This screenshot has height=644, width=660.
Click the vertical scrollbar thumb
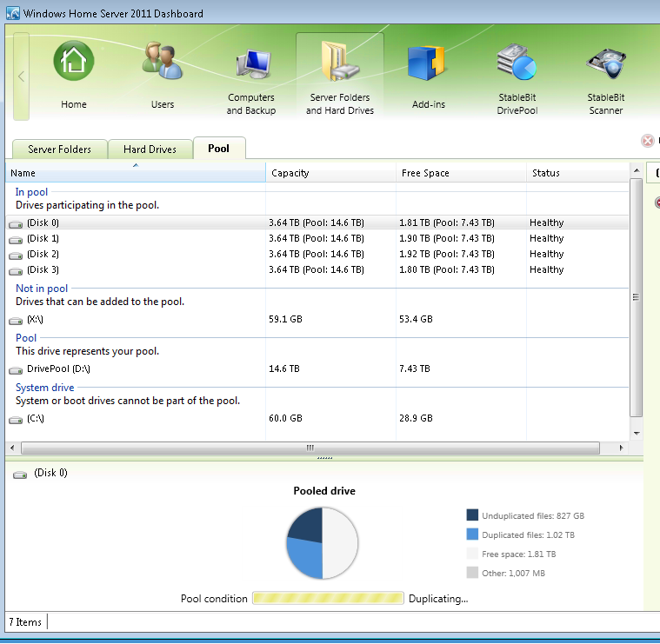[x=637, y=297]
